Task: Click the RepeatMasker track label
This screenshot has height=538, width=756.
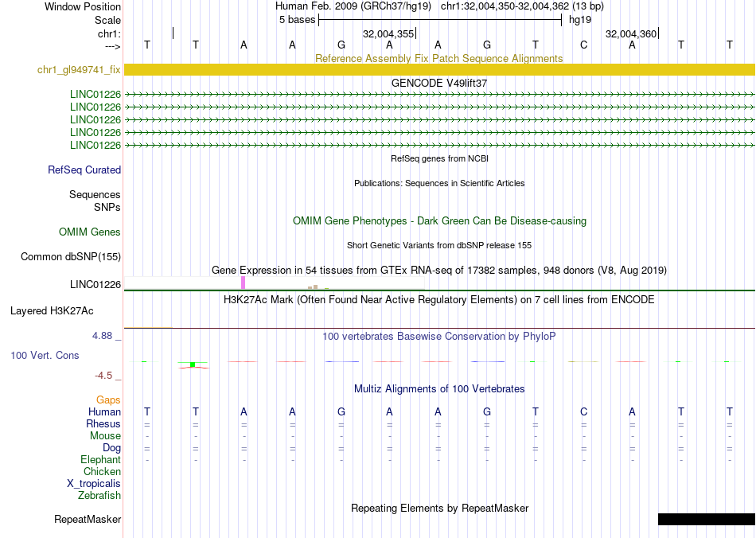Action: [x=88, y=519]
